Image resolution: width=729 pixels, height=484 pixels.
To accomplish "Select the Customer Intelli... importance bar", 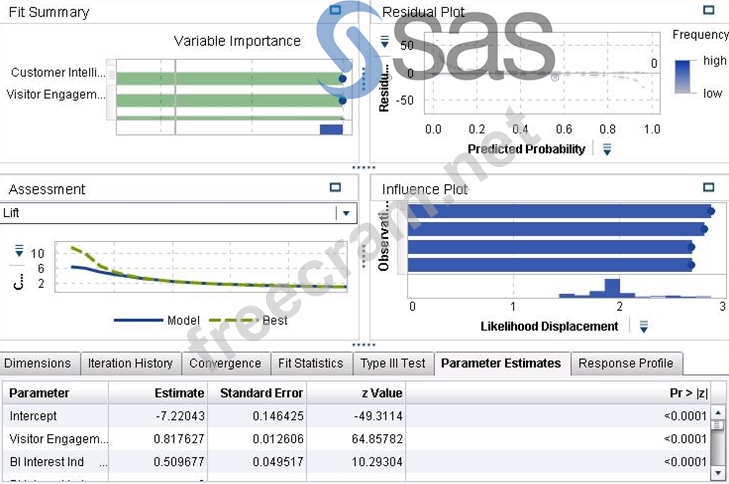I will [x=228, y=77].
